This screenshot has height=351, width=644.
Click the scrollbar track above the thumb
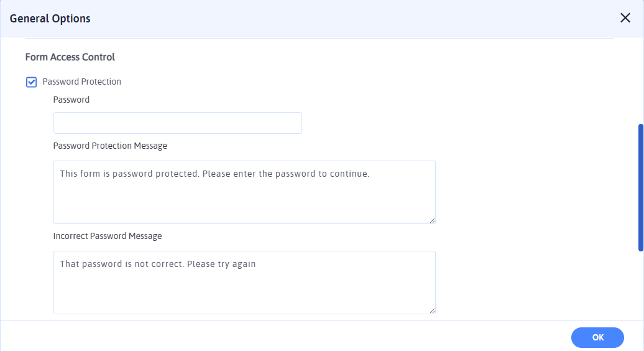[x=640, y=81]
